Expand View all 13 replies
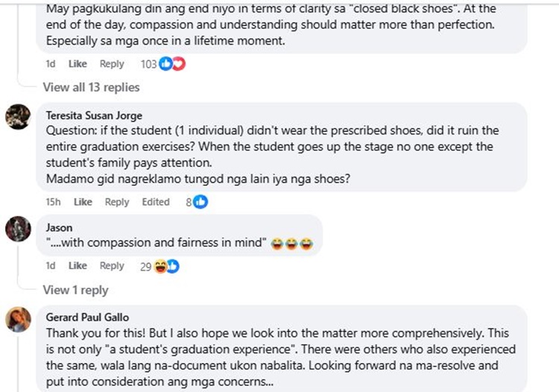 [x=91, y=87]
